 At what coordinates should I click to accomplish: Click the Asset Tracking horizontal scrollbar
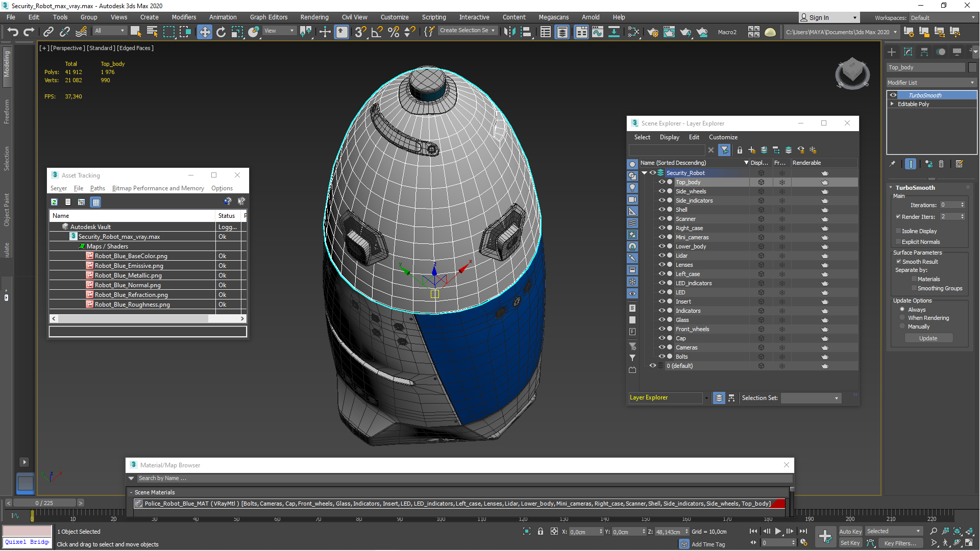coord(148,318)
